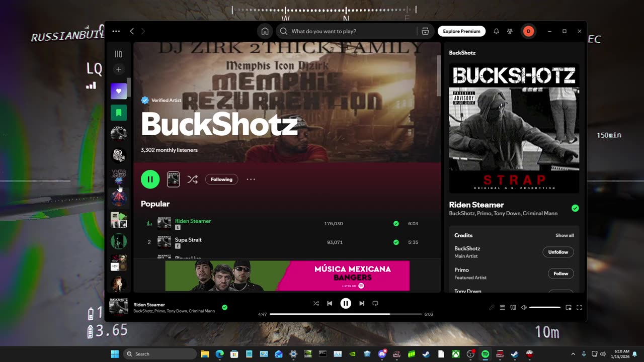Open the play queue

(502, 307)
